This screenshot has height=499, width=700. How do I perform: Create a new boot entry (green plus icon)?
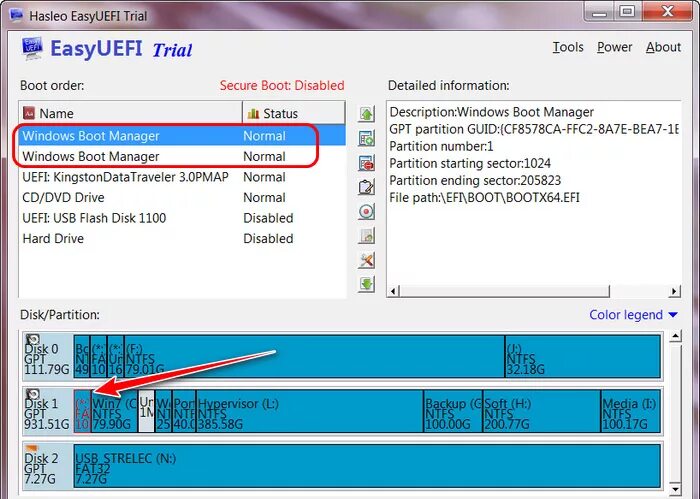pyautogui.click(x=366, y=139)
